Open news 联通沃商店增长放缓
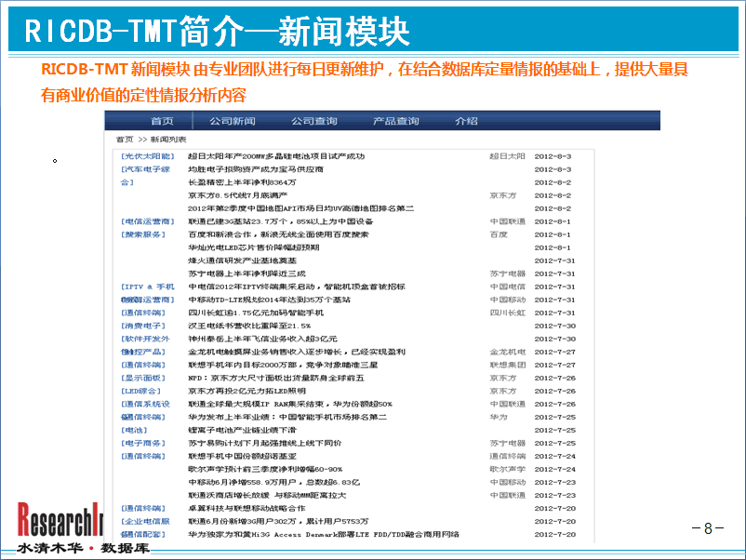Viewport: 746px width, 560px height. [267, 495]
